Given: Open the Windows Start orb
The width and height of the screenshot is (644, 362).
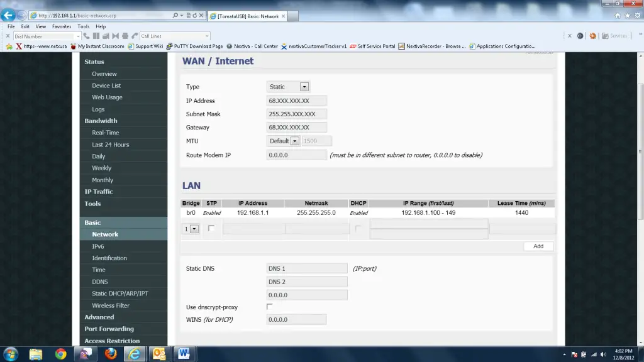Looking at the screenshot, I should tap(11, 354).
